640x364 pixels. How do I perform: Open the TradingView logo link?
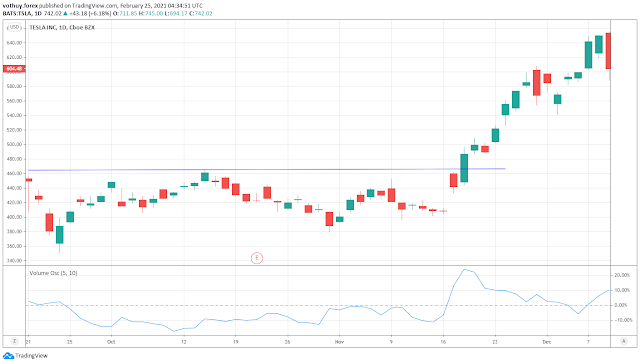pyautogui.click(x=25, y=356)
